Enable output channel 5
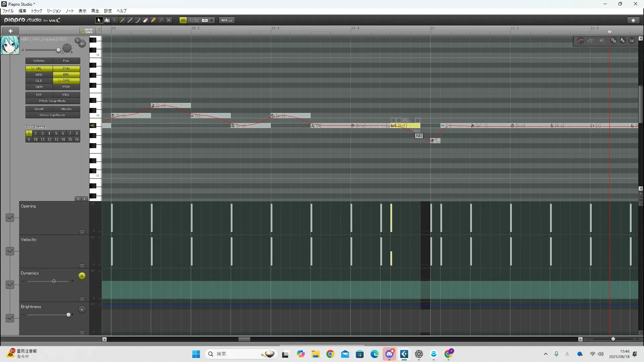The image size is (644, 362). tap(56, 133)
